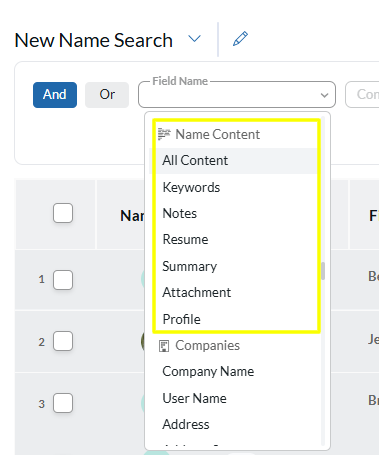Click the Name Content group header
379x455 pixels.
point(217,135)
